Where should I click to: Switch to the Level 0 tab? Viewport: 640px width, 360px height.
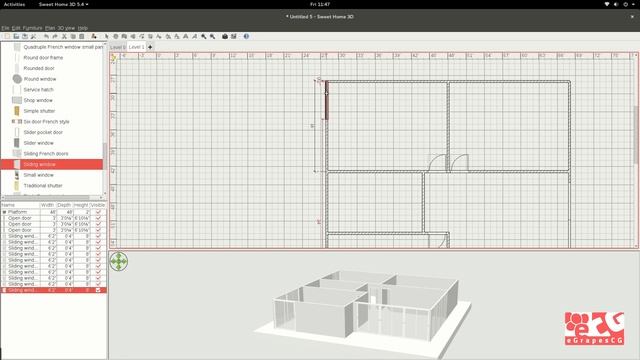coord(118,47)
